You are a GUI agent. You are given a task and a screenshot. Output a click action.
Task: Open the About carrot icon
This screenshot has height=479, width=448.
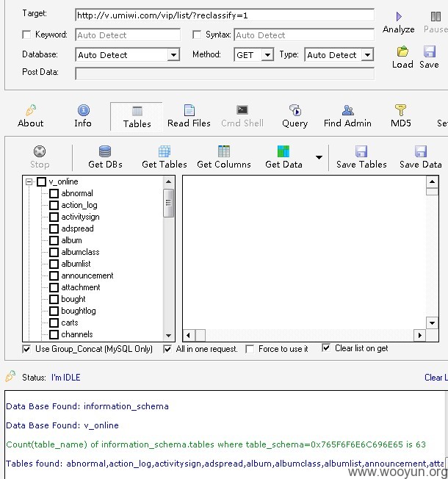click(31, 110)
